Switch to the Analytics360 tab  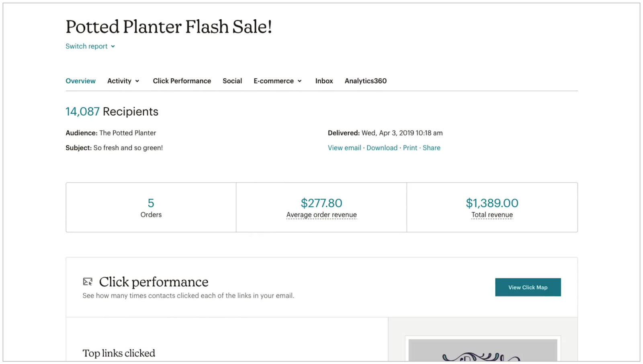[x=365, y=81]
